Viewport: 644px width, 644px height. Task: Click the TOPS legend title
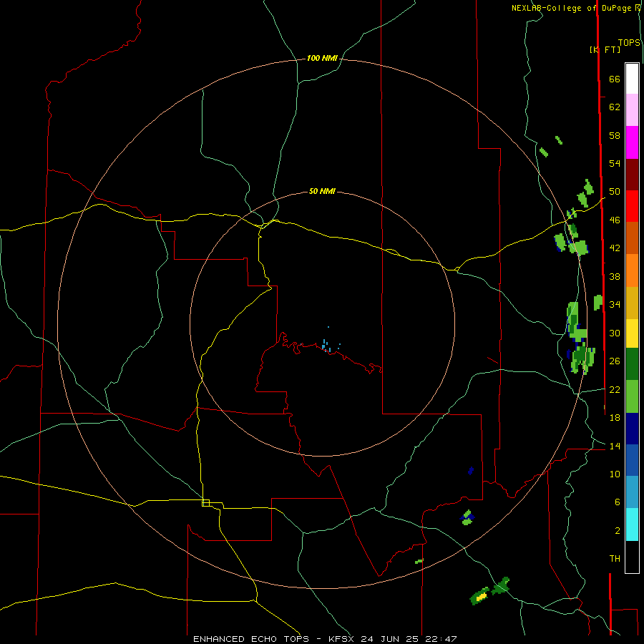coord(629,43)
